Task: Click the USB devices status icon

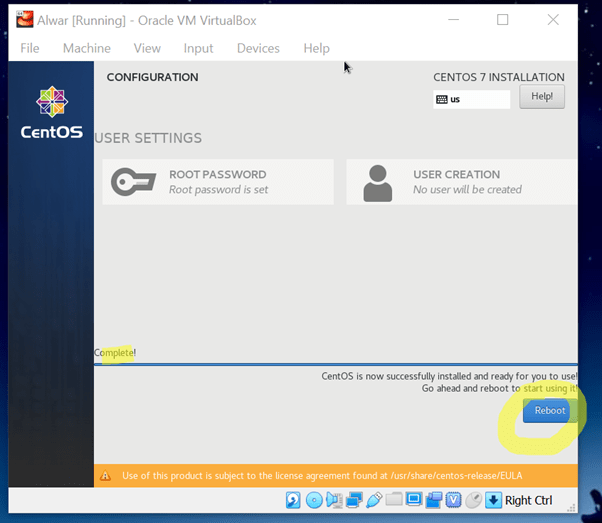Action: coord(373,500)
